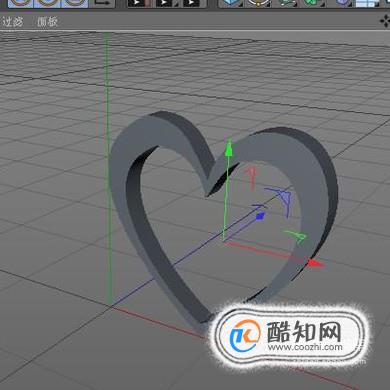Select the green Y-axis gizmo arrow
The width and height of the screenshot is (390, 390).
coord(228,148)
